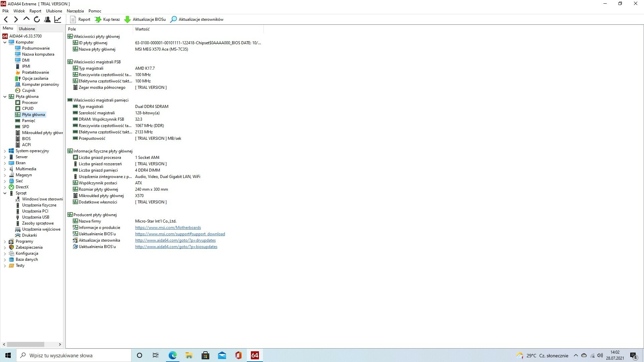This screenshot has width=644, height=362.
Task: Collapse the Sprzęt tree node
Action: (5, 193)
